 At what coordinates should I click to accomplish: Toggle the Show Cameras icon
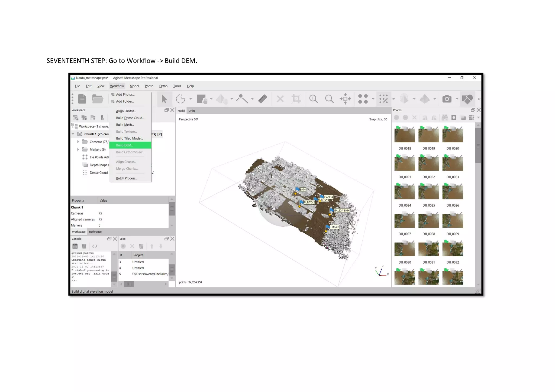(447, 99)
